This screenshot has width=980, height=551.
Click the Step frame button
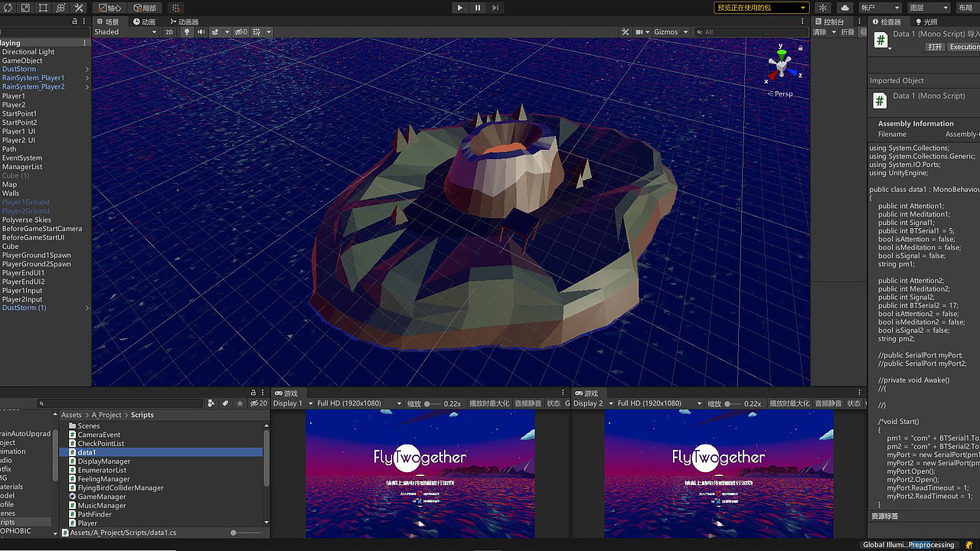pos(496,8)
